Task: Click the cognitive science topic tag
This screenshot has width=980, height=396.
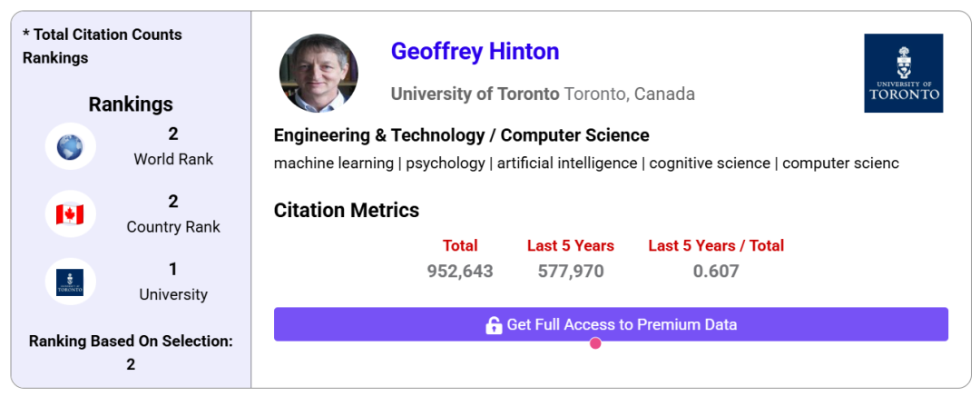Action: pos(710,163)
